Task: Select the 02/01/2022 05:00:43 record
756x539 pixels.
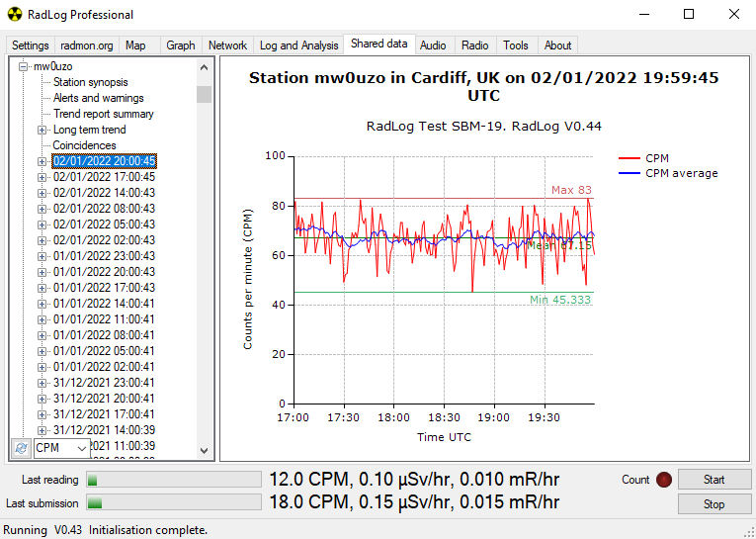Action: [x=104, y=225]
